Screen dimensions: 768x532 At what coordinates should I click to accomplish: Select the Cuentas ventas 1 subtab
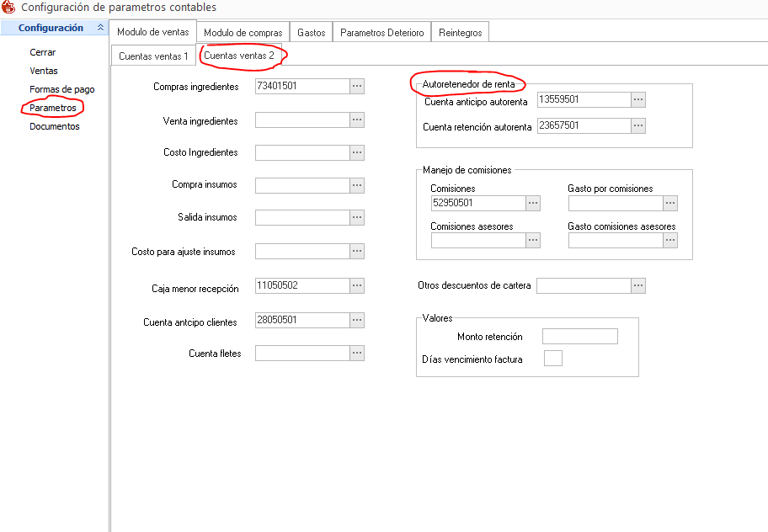click(x=153, y=56)
